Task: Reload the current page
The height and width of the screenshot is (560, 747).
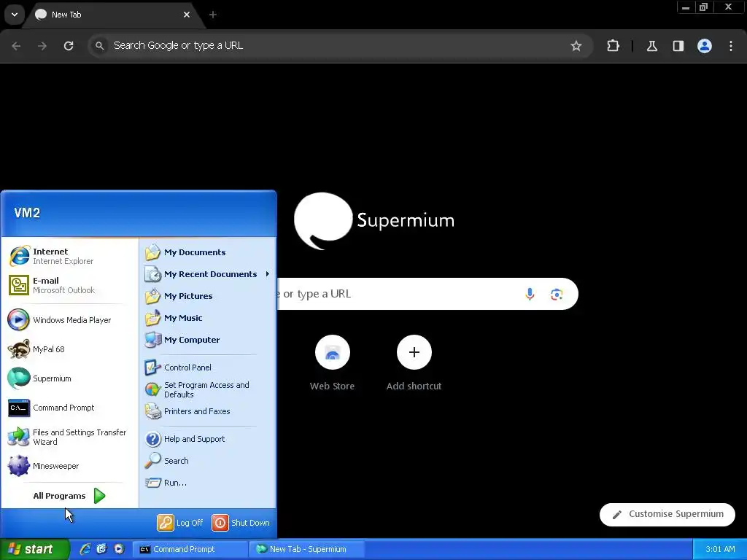Action: (x=69, y=46)
